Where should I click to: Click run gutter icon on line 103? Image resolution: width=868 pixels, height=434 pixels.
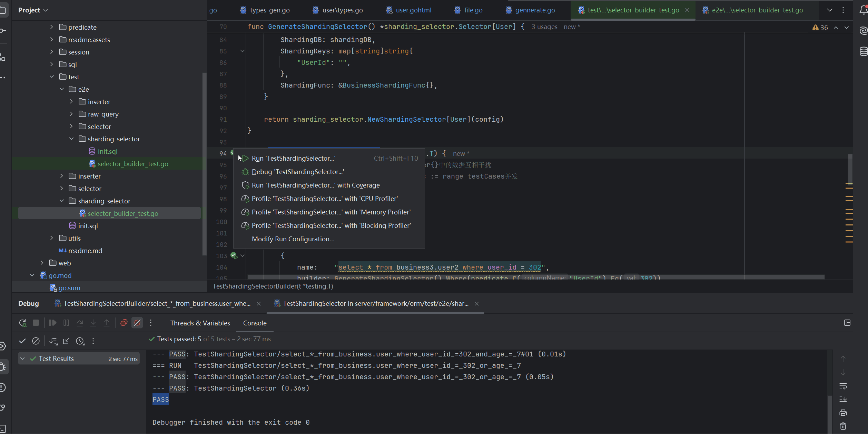234,255
